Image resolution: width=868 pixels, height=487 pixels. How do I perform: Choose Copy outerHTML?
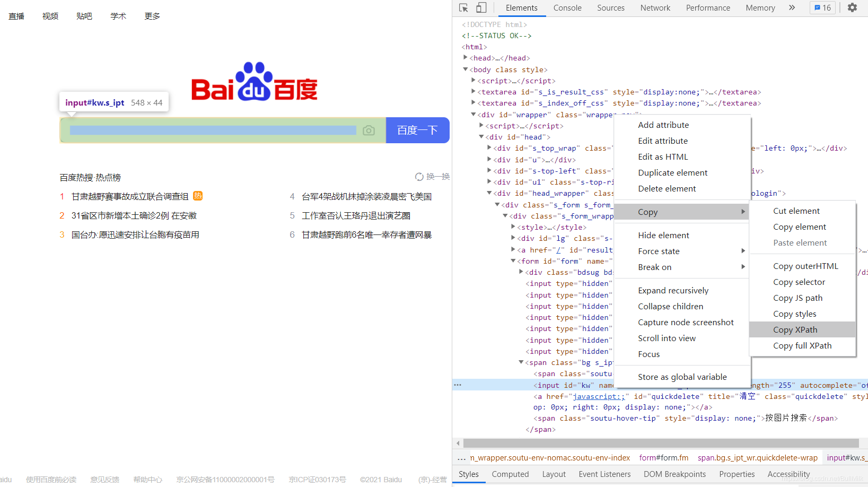[x=802, y=266]
